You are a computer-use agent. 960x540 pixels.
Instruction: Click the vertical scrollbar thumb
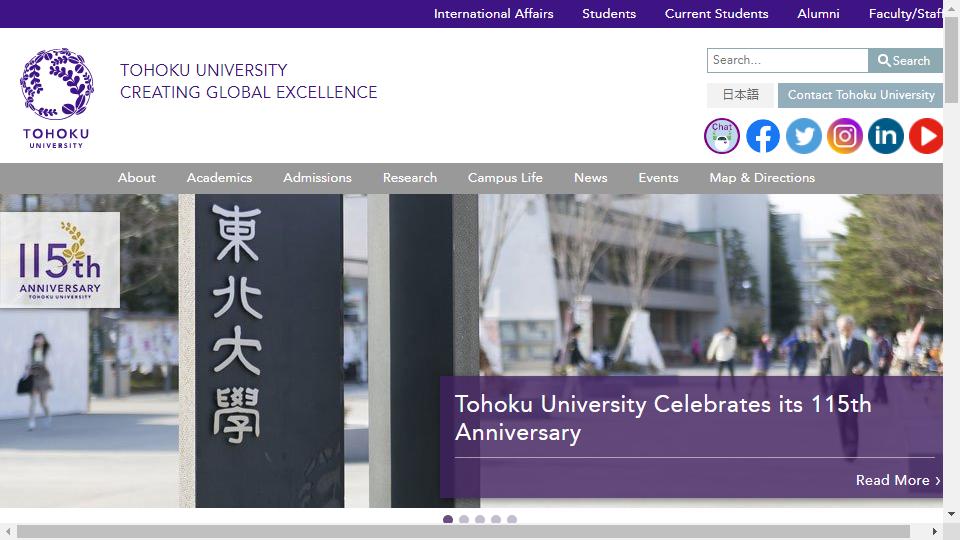click(x=951, y=59)
